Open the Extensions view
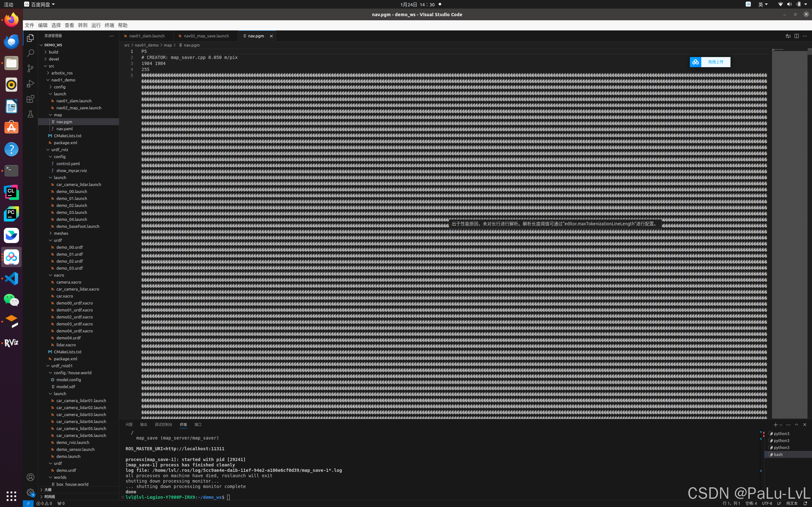812x507 pixels. 30,99
